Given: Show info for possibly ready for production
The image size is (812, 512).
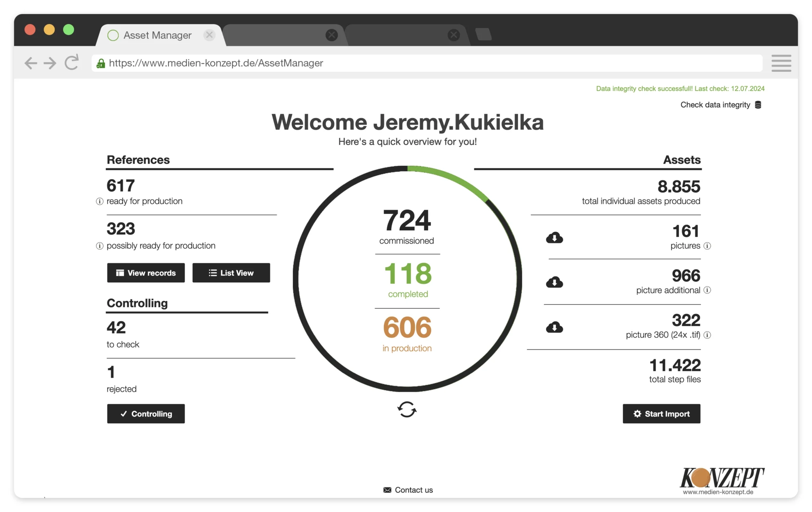Looking at the screenshot, I should [100, 246].
